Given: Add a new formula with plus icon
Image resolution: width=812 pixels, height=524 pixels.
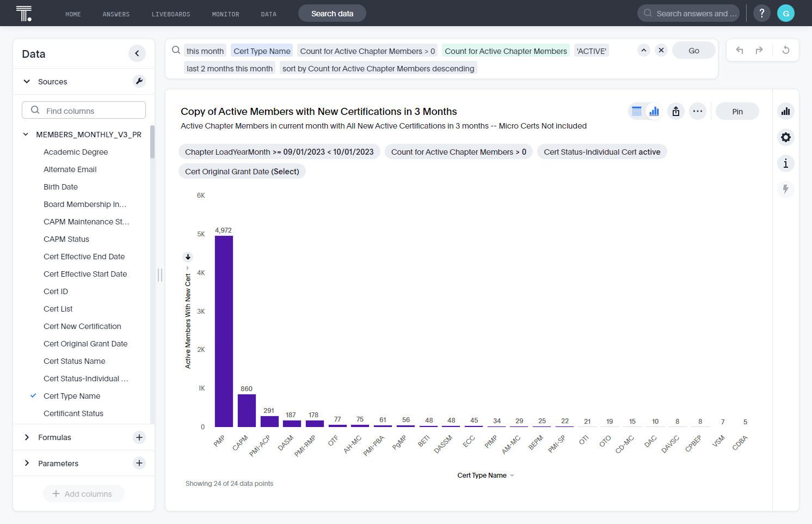Looking at the screenshot, I should pos(139,437).
